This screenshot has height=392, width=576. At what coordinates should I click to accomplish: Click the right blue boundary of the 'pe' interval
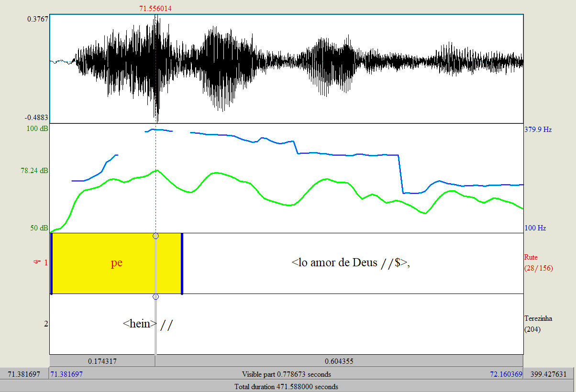(182, 263)
